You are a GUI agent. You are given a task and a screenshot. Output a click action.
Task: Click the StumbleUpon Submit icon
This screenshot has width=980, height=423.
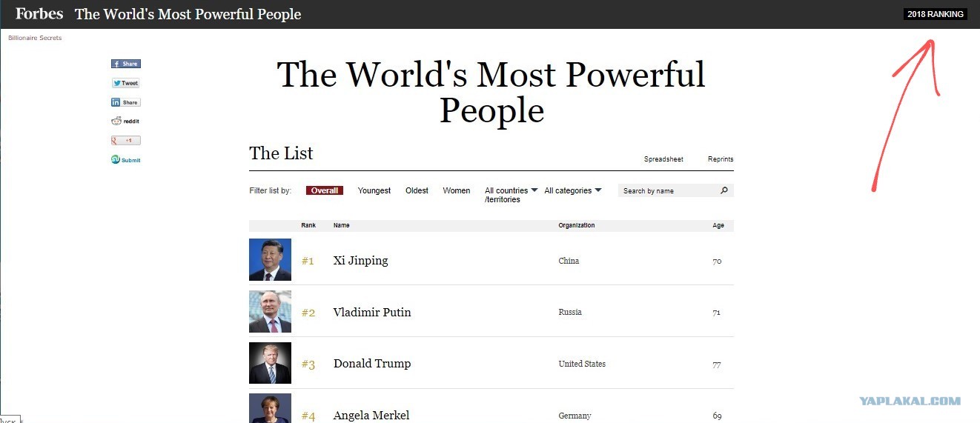[125, 159]
